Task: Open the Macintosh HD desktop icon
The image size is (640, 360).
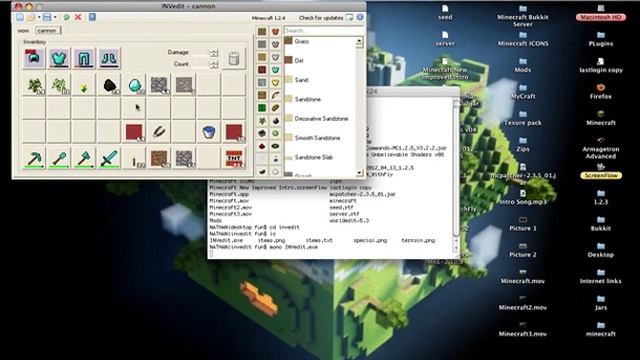Action: click(601, 13)
